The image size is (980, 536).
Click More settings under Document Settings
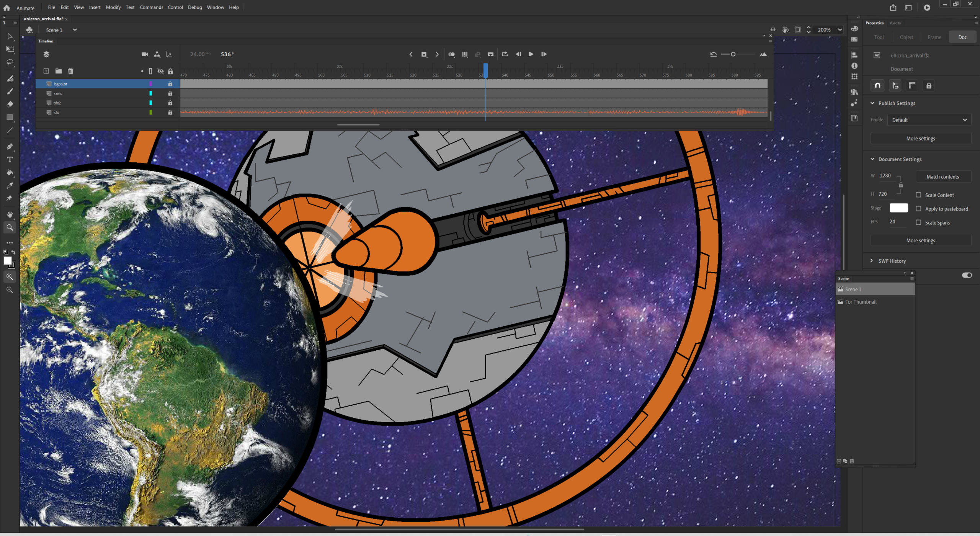point(921,240)
